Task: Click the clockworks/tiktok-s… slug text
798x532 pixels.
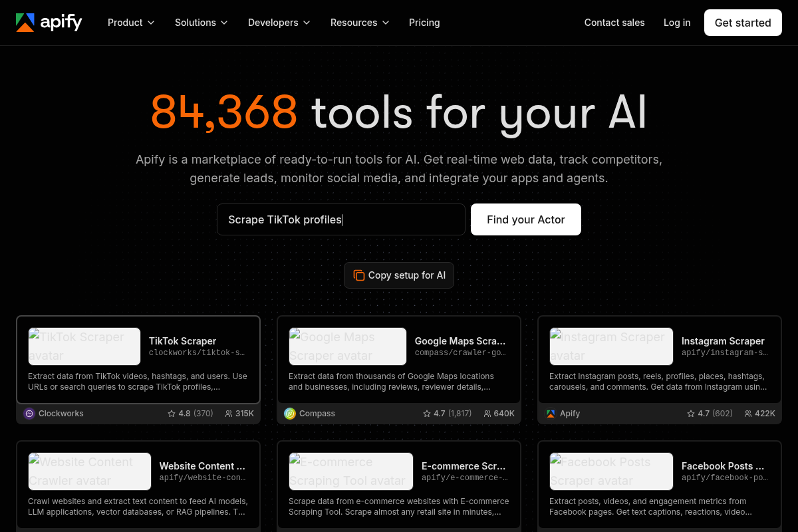Action: click(197, 352)
